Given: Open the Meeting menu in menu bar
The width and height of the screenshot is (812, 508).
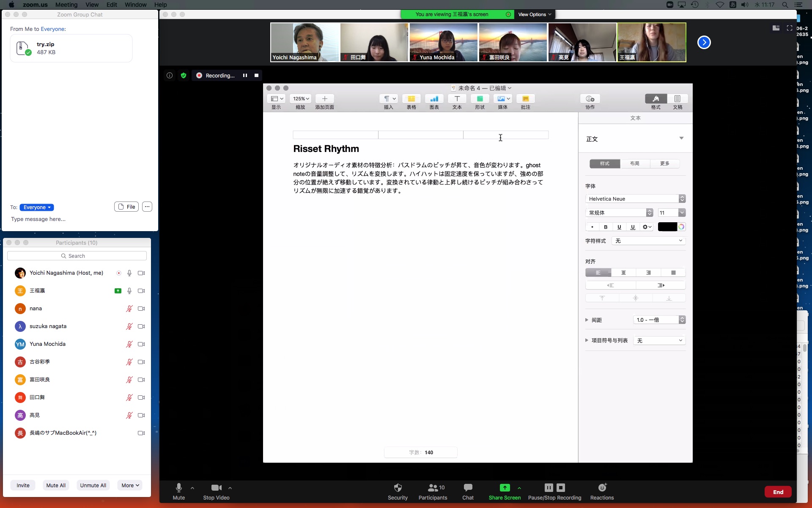Looking at the screenshot, I should [x=66, y=5].
